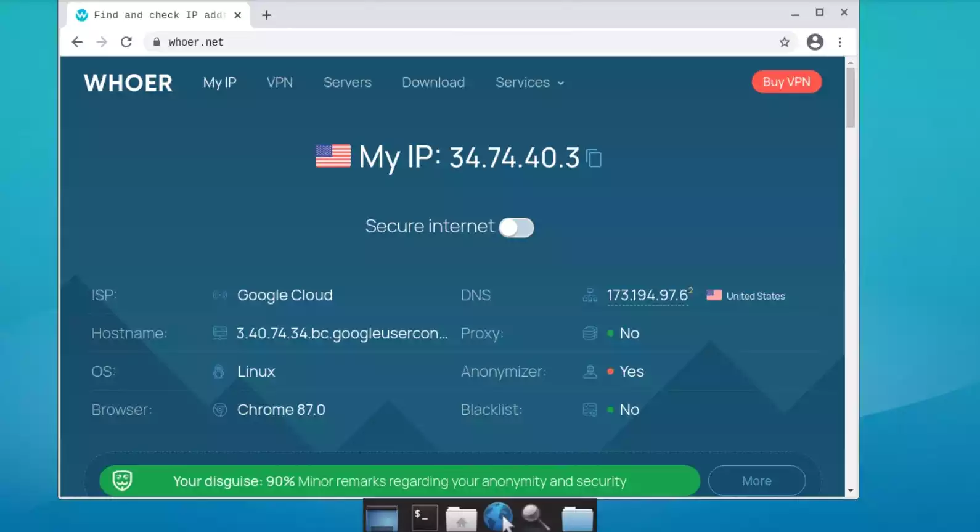View site info via the padlock icon
Image resolution: width=980 pixels, height=532 pixels.
tap(157, 42)
